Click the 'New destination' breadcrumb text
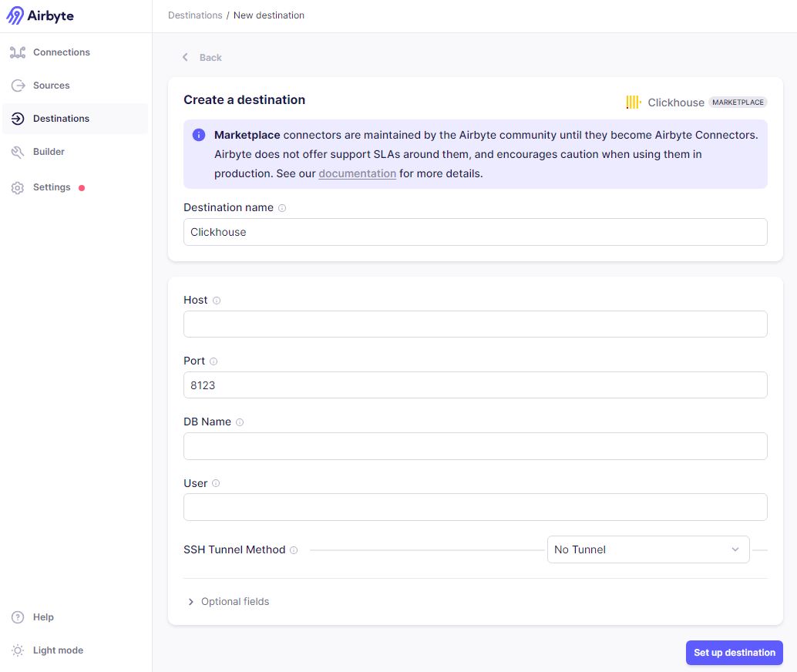The image size is (797, 672). (269, 15)
